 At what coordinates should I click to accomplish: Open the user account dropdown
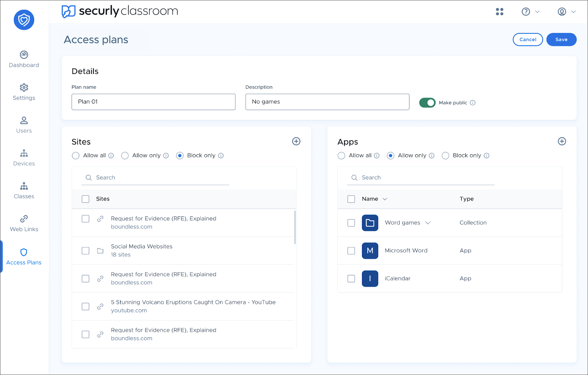tap(566, 12)
